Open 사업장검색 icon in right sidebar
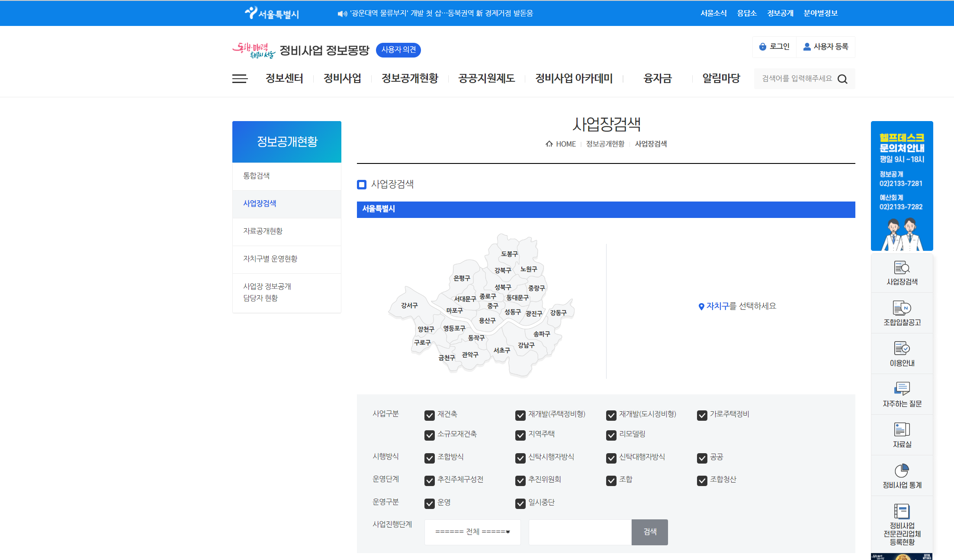 pos(902,268)
